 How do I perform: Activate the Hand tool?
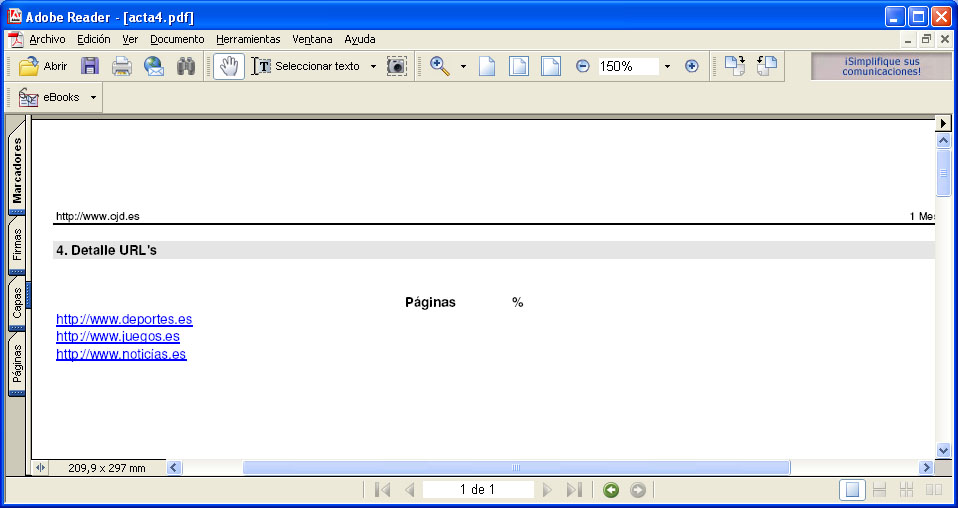click(229, 66)
